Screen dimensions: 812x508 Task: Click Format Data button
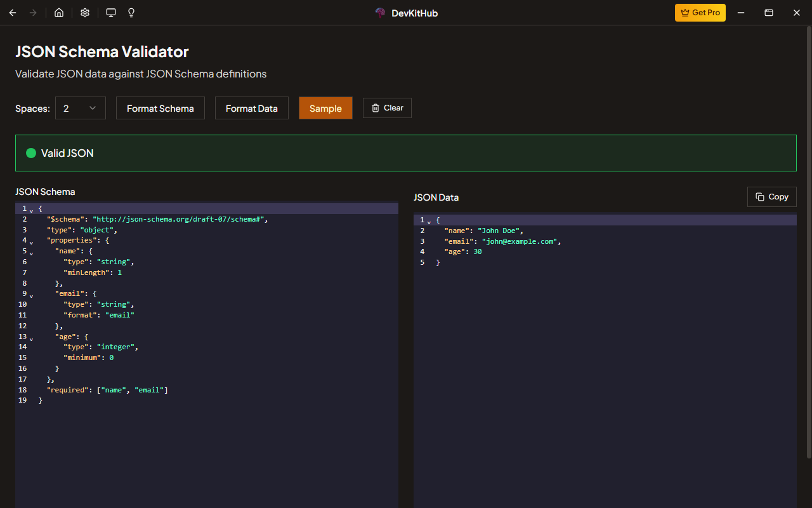252,108
